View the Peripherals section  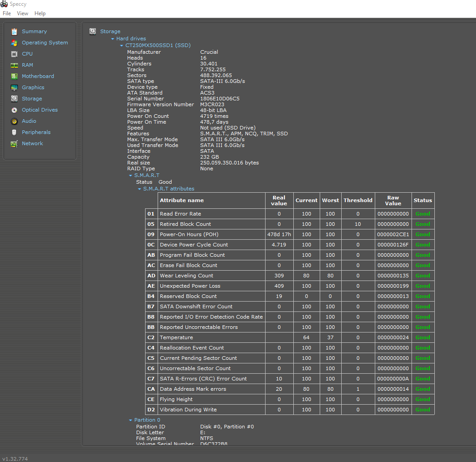click(x=36, y=133)
